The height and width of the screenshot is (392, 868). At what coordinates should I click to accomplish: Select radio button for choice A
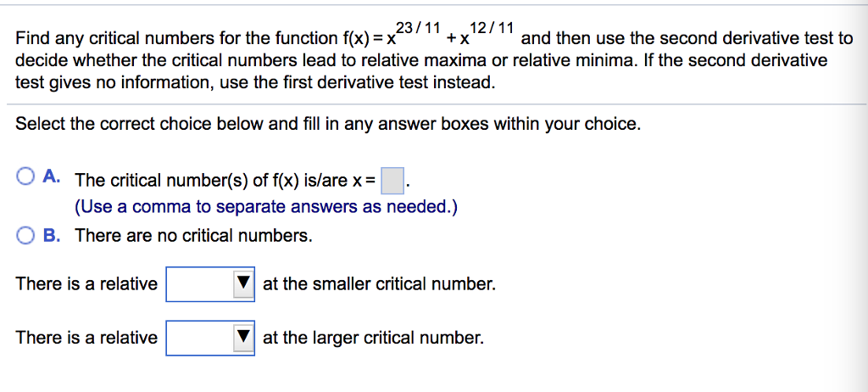[25, 176]
